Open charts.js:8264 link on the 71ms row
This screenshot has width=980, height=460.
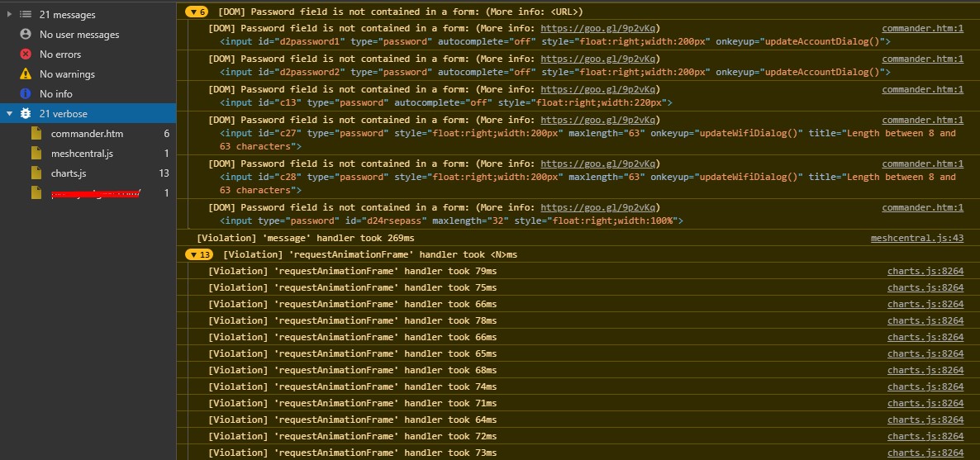pos(925,403)
